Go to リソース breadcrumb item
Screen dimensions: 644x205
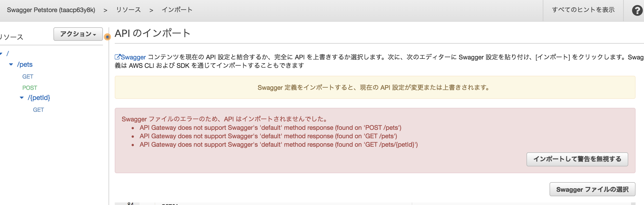coord(129,10)
